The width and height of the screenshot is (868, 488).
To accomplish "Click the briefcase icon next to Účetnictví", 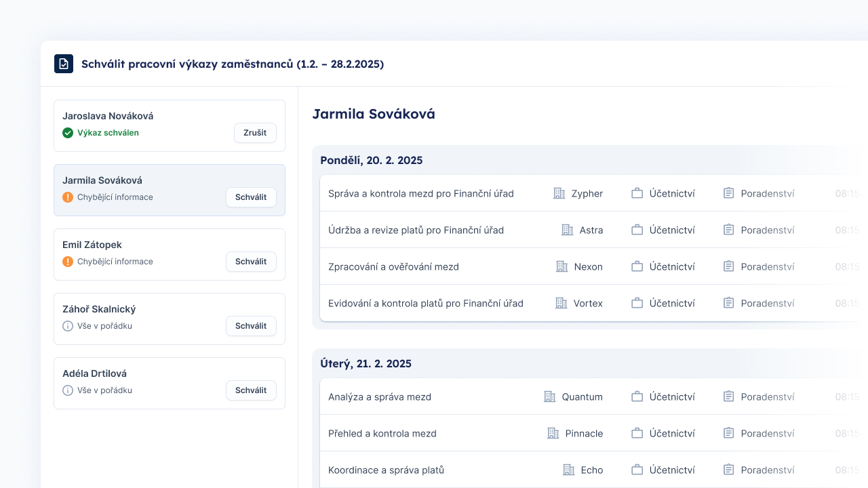I will click(x=637, y=193).
